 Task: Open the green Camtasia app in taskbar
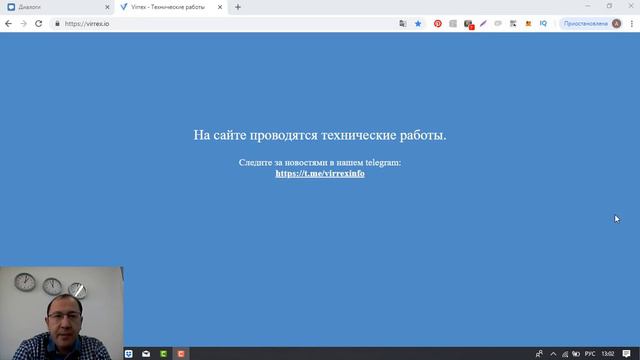164,354
